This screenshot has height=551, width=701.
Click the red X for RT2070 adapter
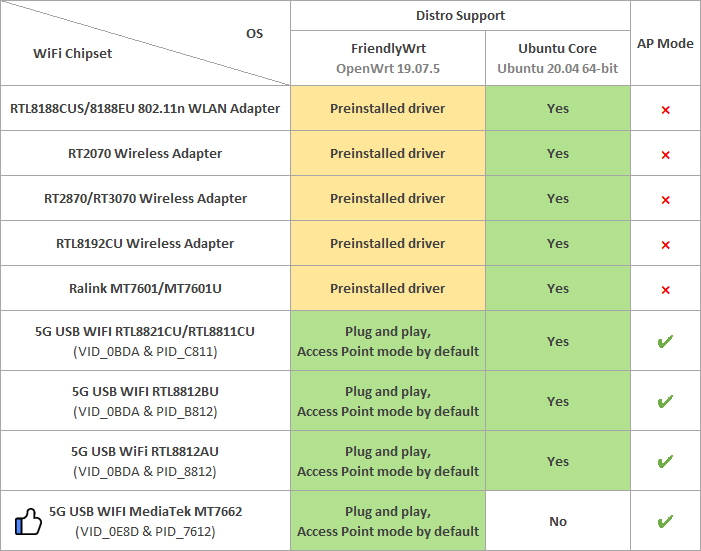tap(665, 154)
